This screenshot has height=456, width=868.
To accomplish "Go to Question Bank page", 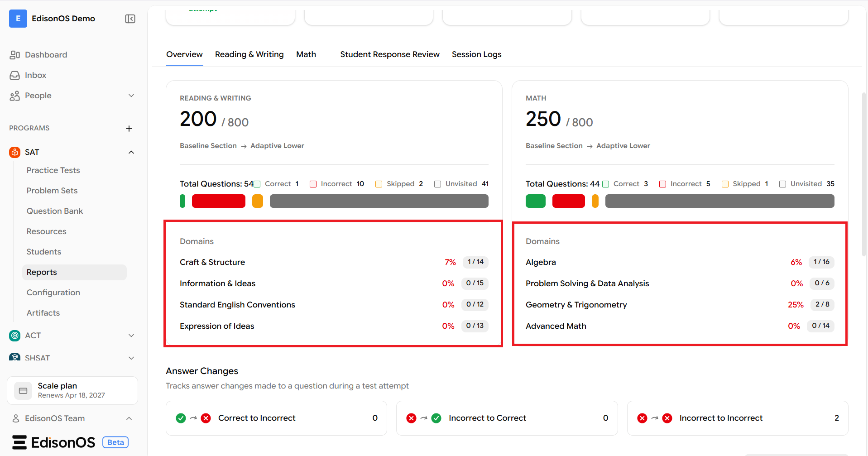I will tap(55, 211).
